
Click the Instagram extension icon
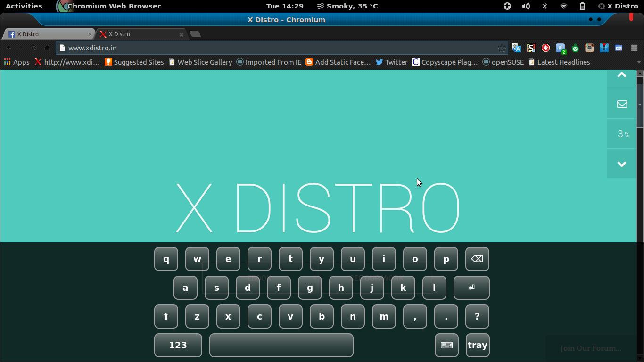589,48
